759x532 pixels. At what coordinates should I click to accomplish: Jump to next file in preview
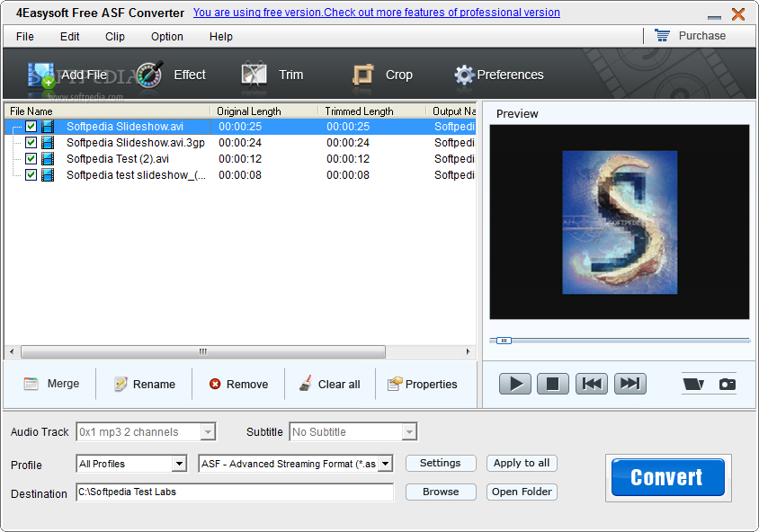pos(630,384)
